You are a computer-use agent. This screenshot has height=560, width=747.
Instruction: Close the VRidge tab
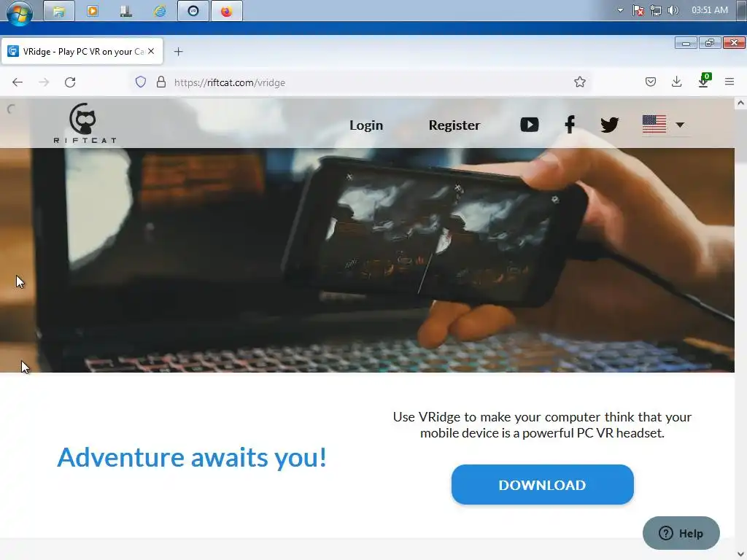151,51
